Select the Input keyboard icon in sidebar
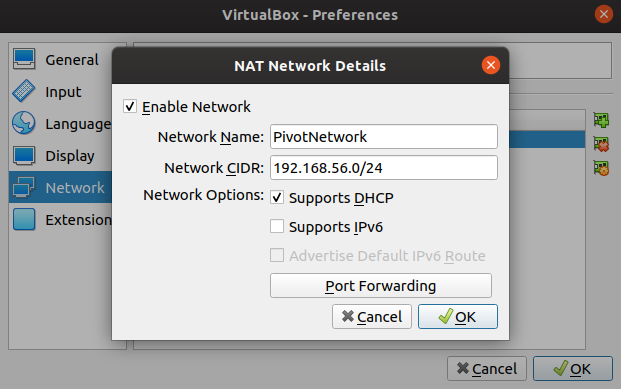Viewport: 621px width, 389px height. tap(24, 91)
